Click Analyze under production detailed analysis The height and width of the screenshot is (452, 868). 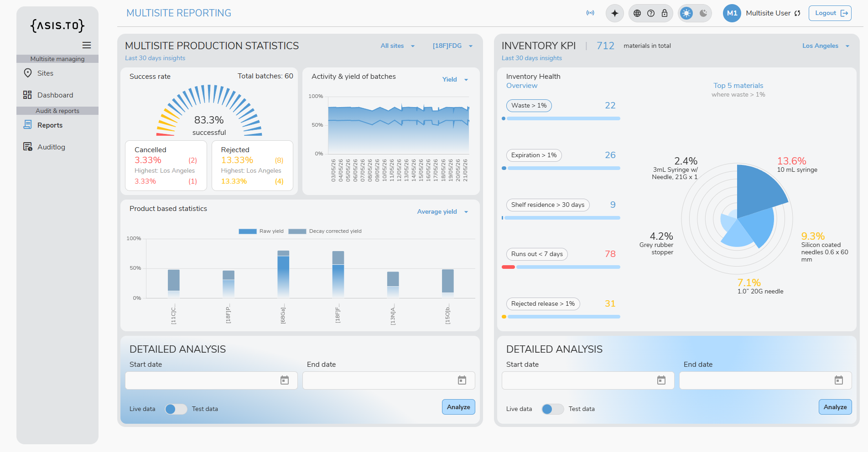458,407
